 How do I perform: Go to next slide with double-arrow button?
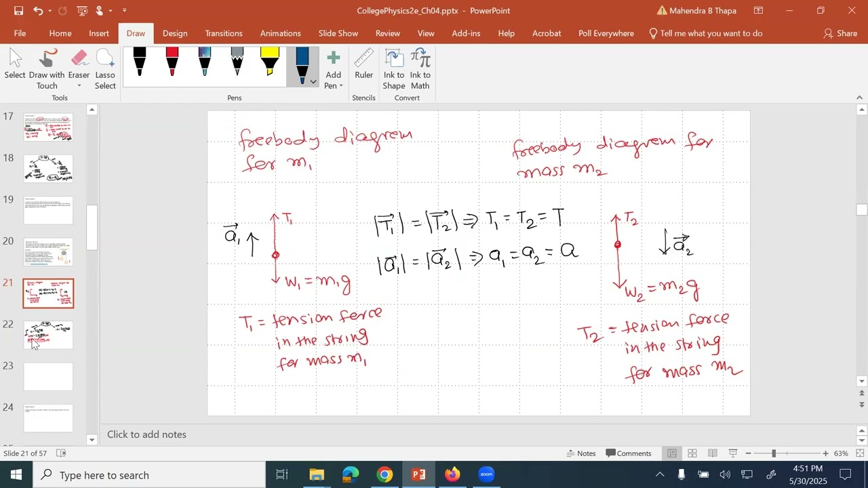pyautogui.click(x=862, y=404)
